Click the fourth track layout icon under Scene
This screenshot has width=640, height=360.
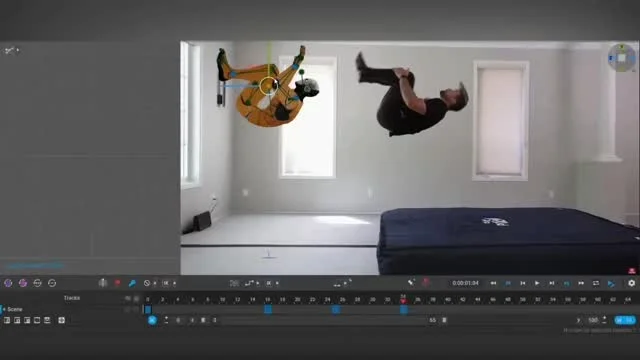click(x=37, y=320)
